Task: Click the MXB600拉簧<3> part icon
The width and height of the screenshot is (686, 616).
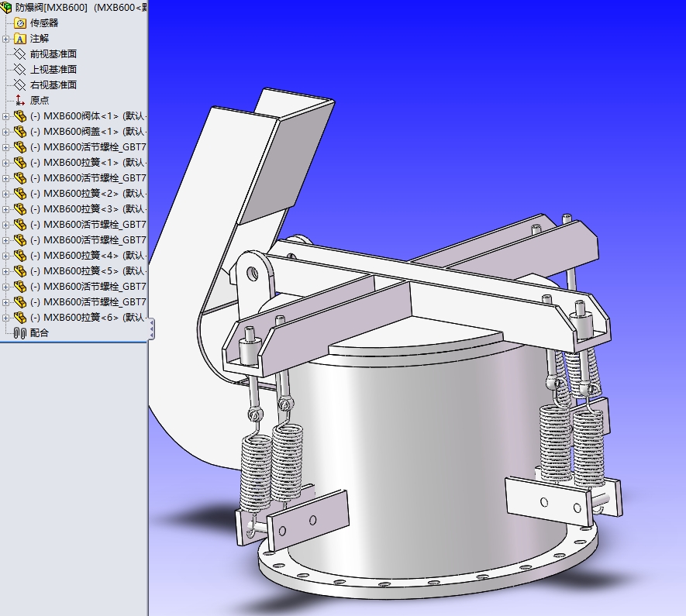Action: (x=19, y=209)
